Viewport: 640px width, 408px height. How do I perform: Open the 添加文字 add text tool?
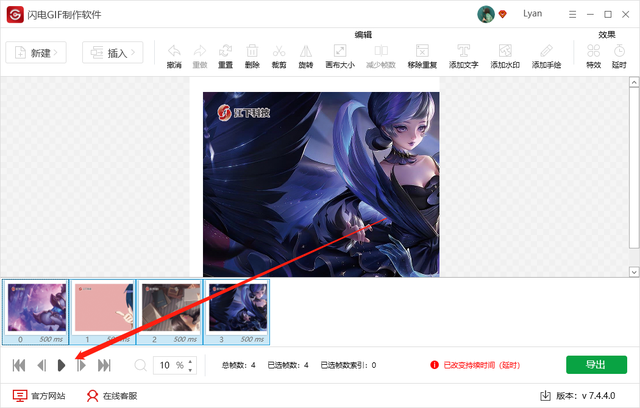(x=463, y=56)
